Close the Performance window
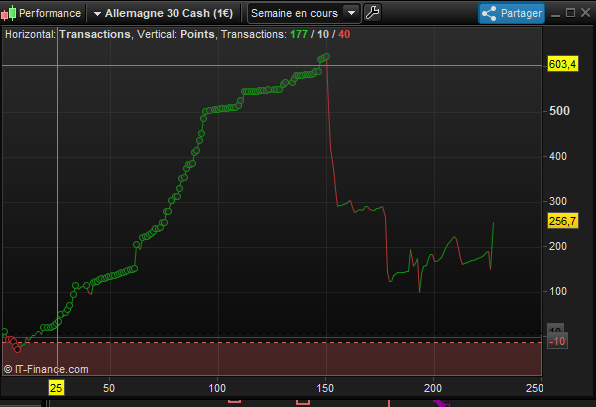The height and width of the screenshot is (407, 596). click(x=585, y=13)
